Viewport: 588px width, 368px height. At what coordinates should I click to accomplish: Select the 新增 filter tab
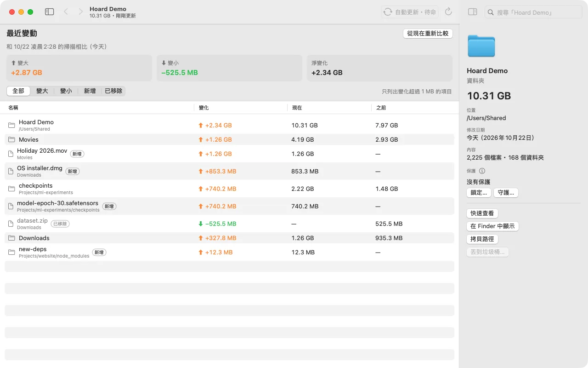90,91
